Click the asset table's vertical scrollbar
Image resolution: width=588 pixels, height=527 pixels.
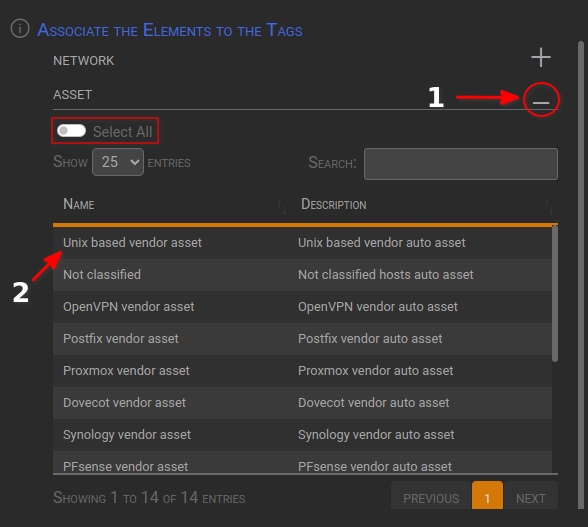click(555, 294)
